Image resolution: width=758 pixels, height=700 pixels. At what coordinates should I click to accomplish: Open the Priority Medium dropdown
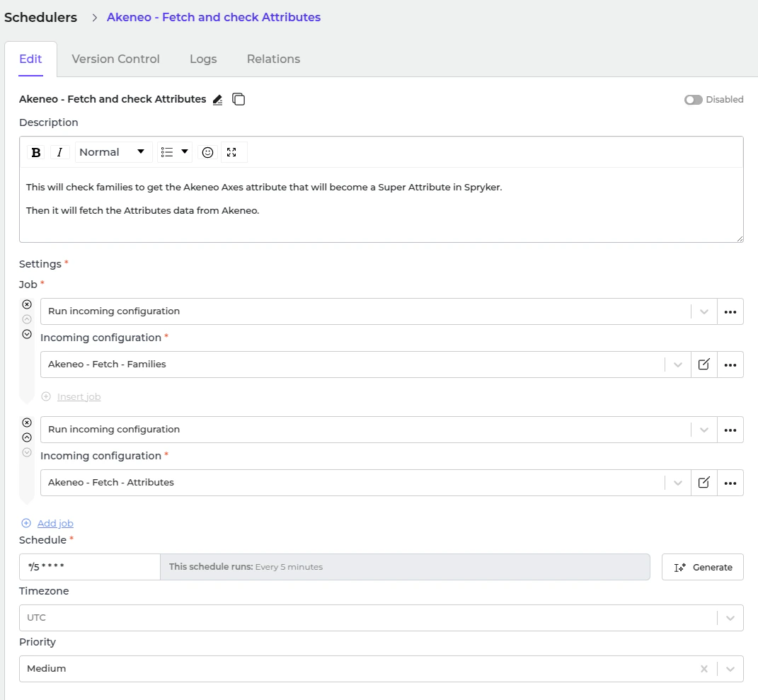[730, 669]
